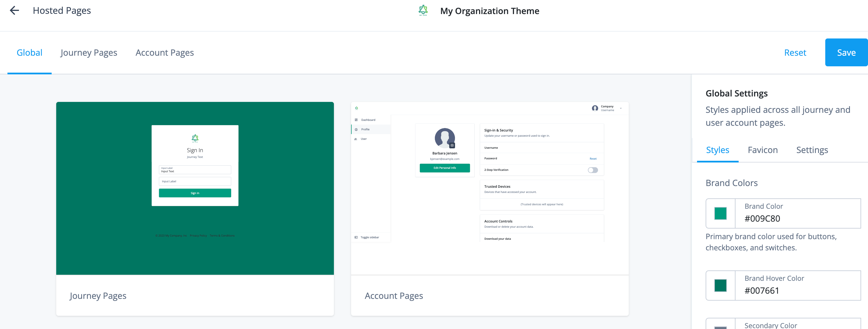Select Account Pages navigation tab

click(164, 52)
